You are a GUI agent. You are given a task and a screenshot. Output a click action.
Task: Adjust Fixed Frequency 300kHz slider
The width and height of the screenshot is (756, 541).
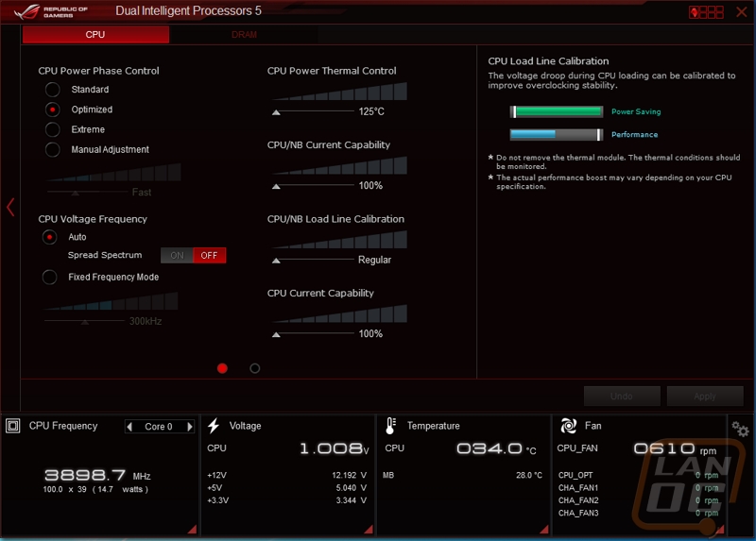pyautogui.click(x=85, y=322)
